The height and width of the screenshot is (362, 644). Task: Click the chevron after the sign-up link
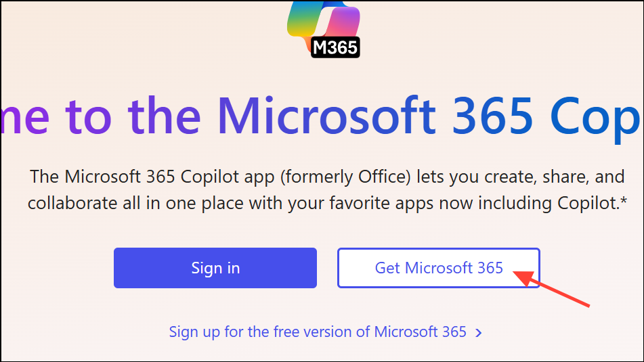tap(479, 332)
